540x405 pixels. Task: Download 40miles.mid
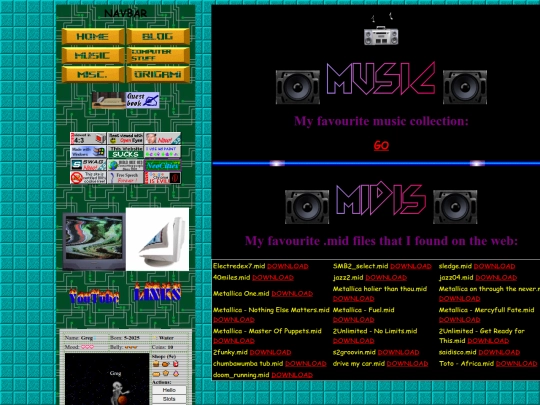273,278
